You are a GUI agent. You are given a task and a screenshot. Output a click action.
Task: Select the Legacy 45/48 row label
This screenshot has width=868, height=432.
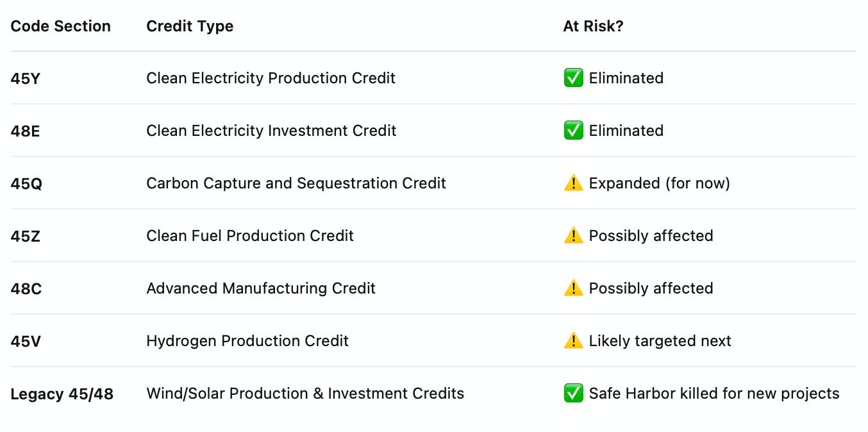62,394
